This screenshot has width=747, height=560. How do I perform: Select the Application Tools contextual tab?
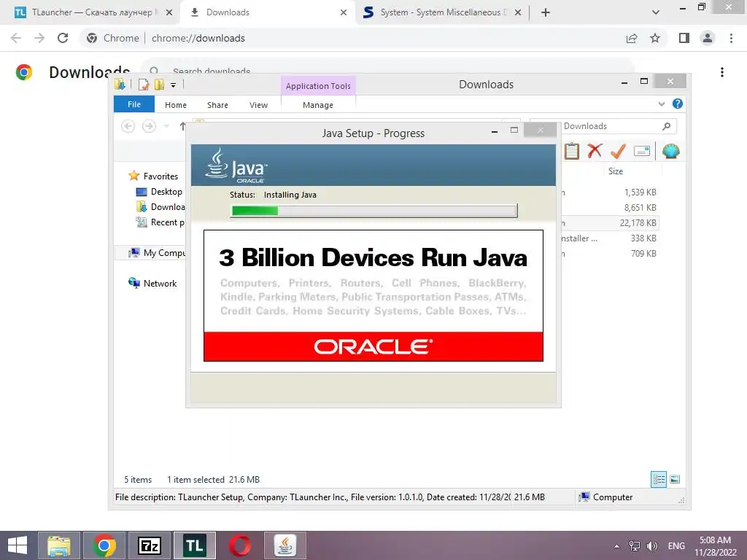pos(318,86)
